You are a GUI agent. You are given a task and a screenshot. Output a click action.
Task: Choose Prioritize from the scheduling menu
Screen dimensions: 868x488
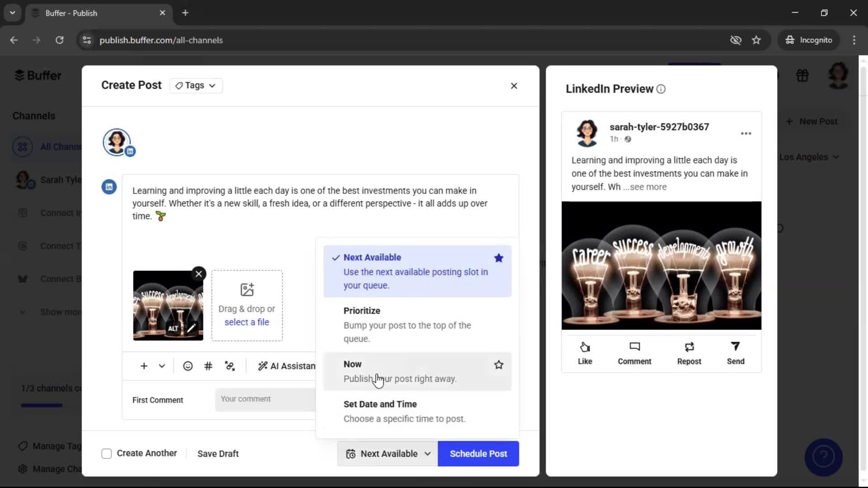click(362, 311)
